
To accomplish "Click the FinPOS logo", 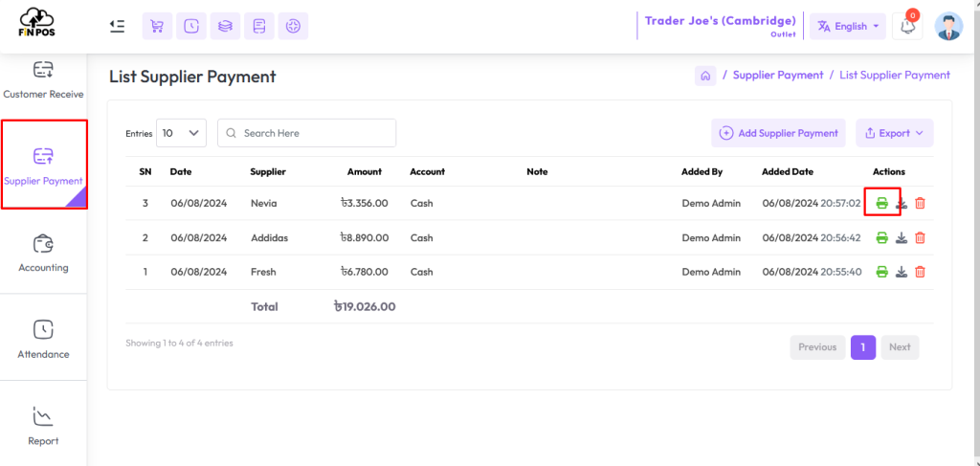I will tap(37, 23).
